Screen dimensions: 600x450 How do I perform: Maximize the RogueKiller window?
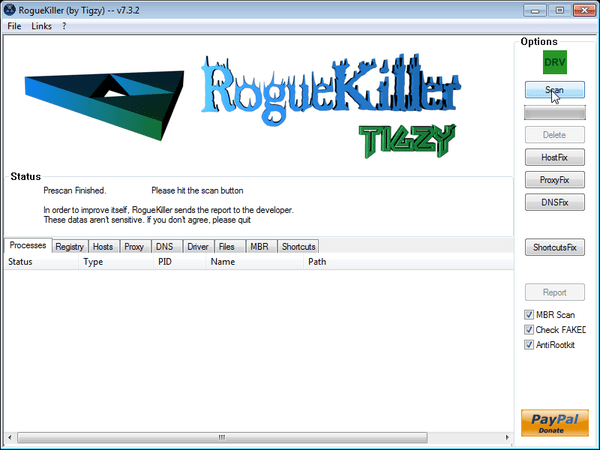559,10
